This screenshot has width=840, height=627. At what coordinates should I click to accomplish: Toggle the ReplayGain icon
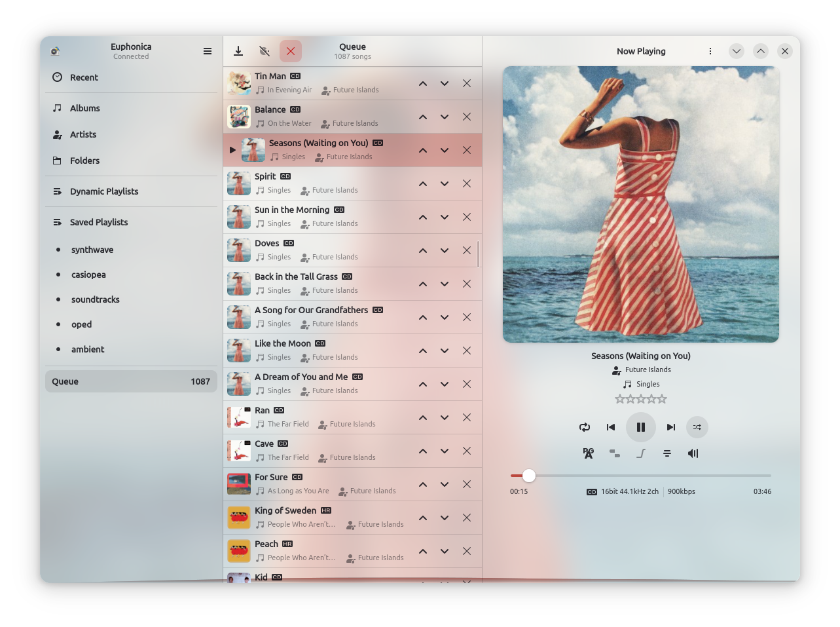coord(589,453)
